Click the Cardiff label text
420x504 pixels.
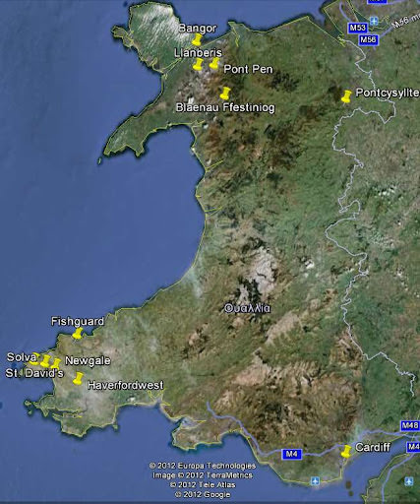coord(373,447)
